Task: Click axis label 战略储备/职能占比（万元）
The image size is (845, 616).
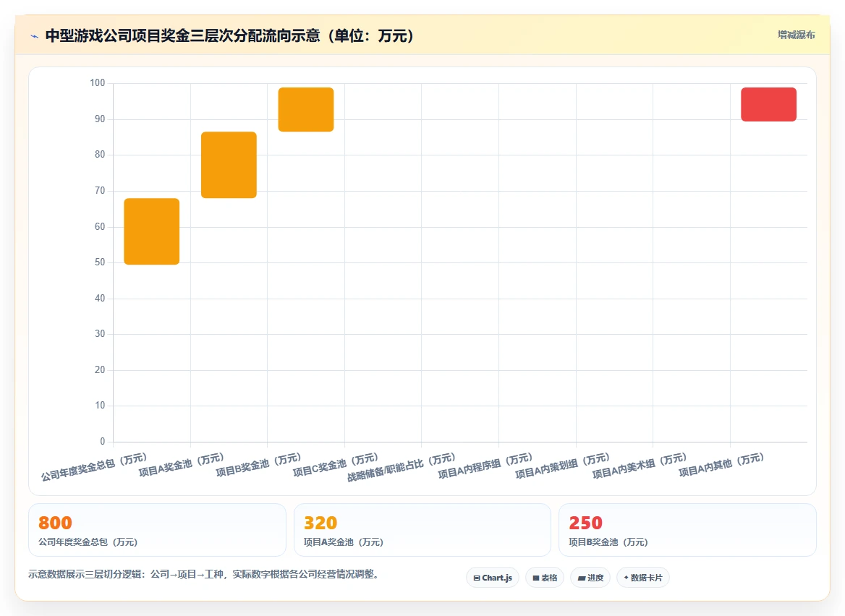Action: tap(402, 467)
